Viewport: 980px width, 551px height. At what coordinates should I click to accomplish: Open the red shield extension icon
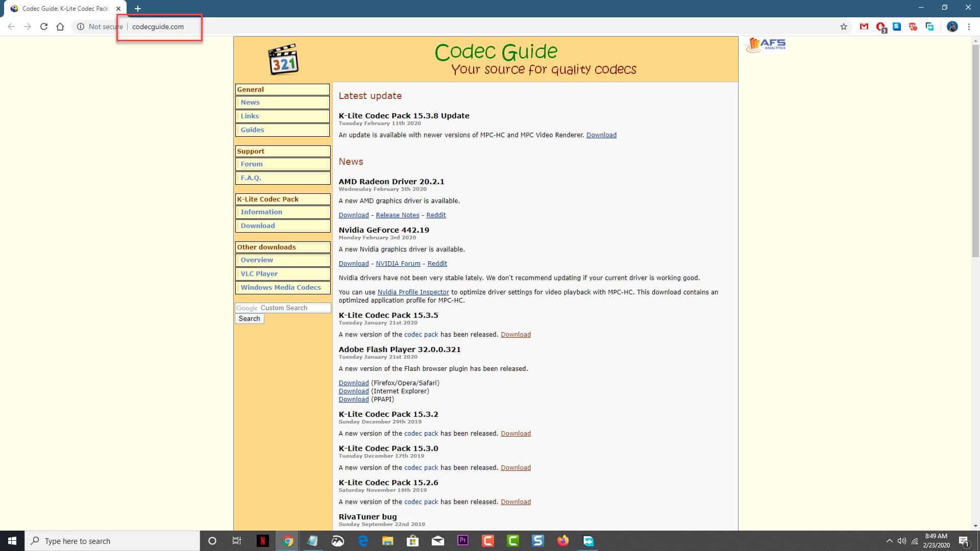coord(913,27)
